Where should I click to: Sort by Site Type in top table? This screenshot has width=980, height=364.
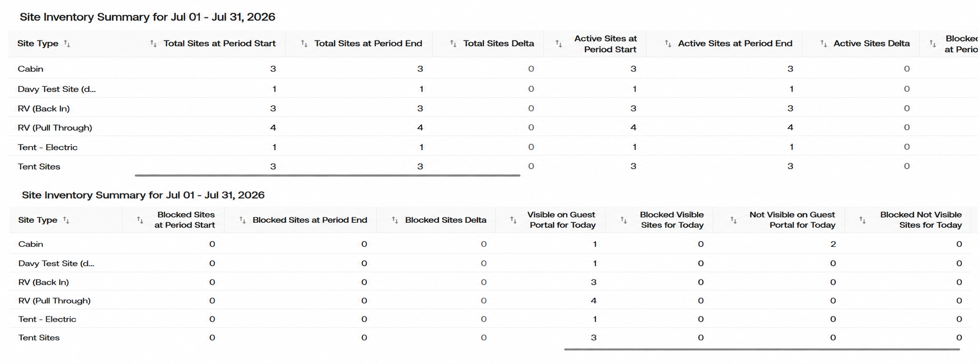(x=67, y=44)
